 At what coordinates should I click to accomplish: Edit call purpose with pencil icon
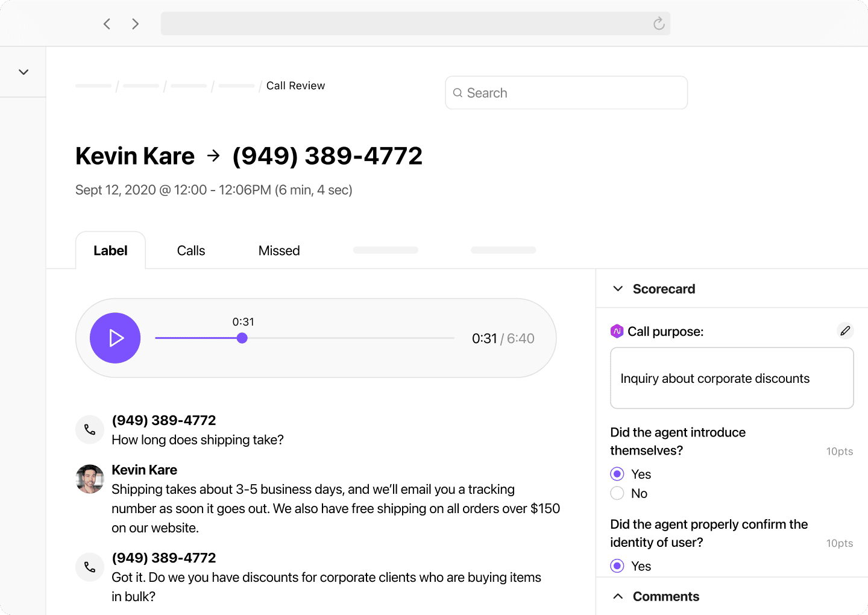(x=845, y=331)
